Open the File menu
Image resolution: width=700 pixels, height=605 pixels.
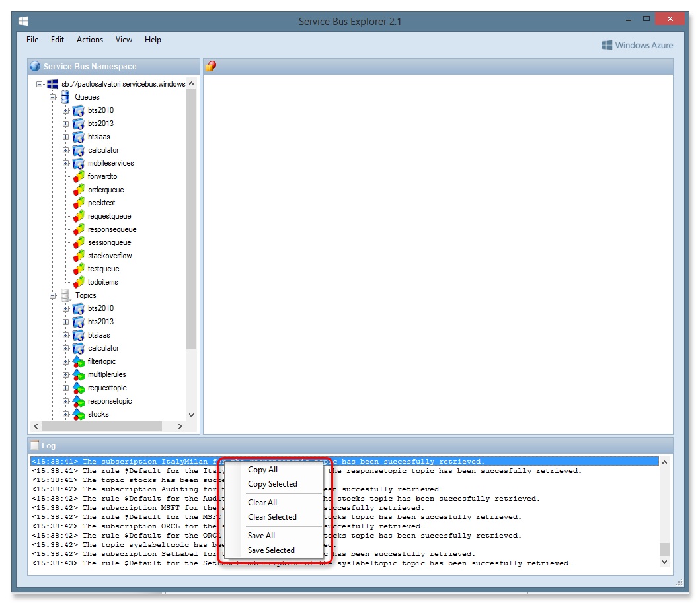[32, 40]
